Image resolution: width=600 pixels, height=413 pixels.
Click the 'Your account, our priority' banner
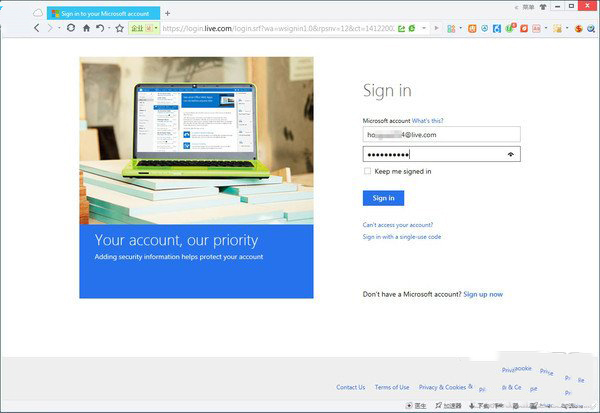pos(196,261)
